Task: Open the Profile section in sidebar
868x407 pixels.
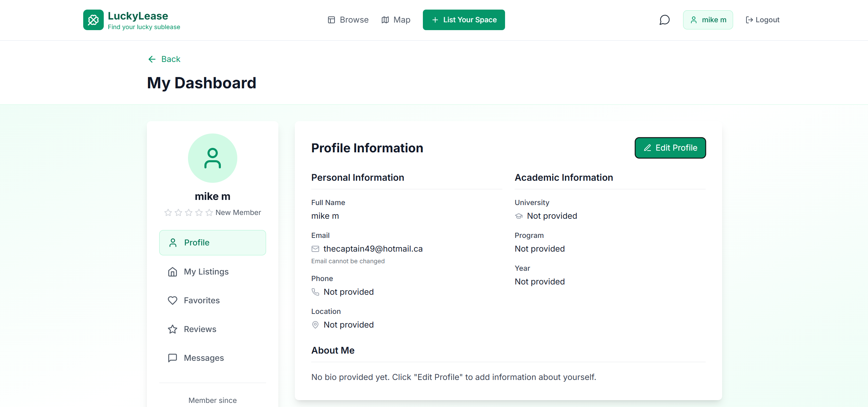Action: 212,243
